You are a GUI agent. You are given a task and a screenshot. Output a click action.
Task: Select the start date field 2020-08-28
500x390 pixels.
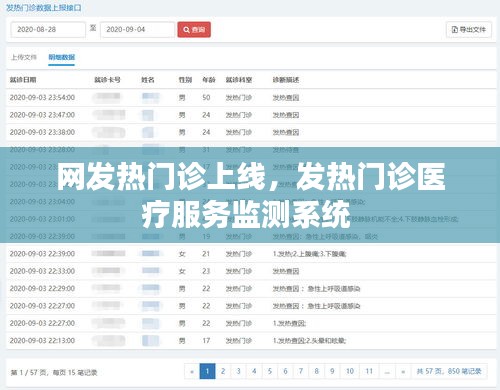point(48,30)
